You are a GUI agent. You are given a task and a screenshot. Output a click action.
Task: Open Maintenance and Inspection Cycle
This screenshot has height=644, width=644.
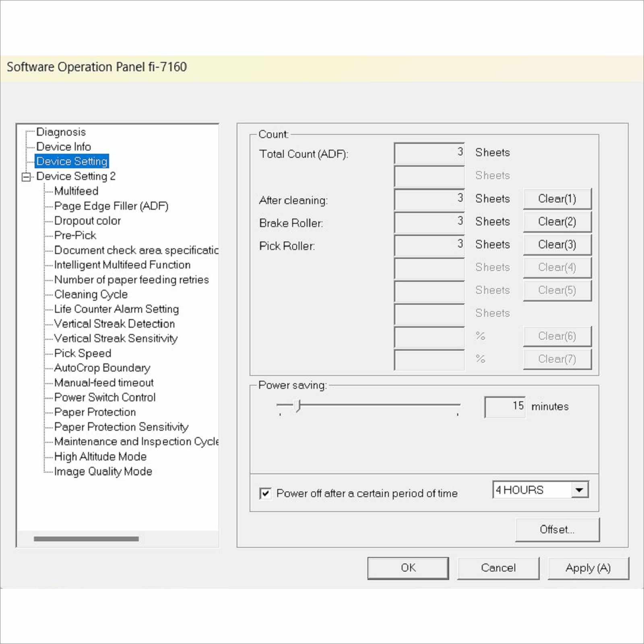(x=136, y=442)
